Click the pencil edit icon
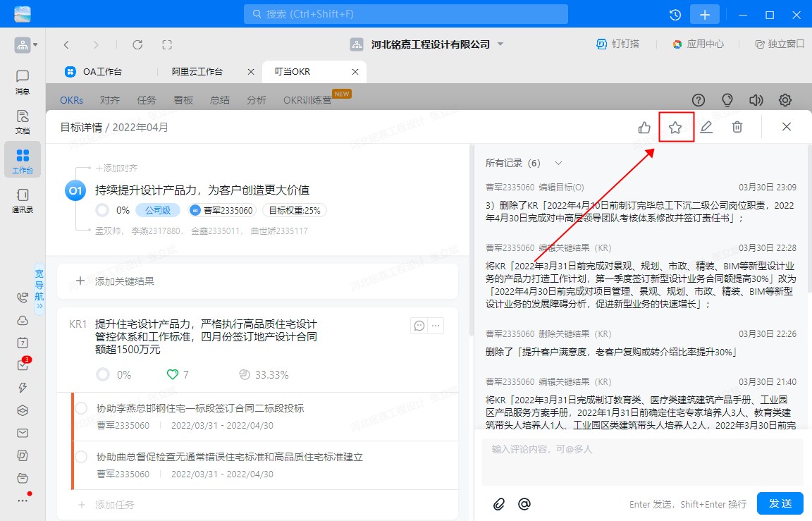 coord(706,128)
